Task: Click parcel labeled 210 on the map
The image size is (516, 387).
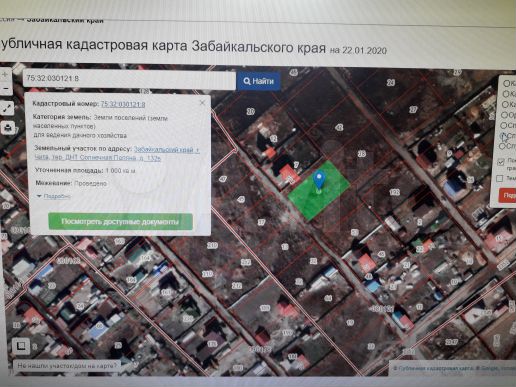Action: coord(207,274)
